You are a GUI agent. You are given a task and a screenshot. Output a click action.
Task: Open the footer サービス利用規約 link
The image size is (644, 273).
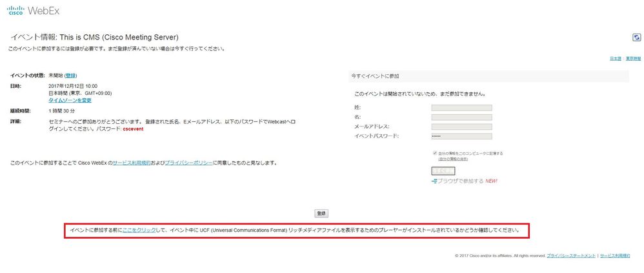615,256
